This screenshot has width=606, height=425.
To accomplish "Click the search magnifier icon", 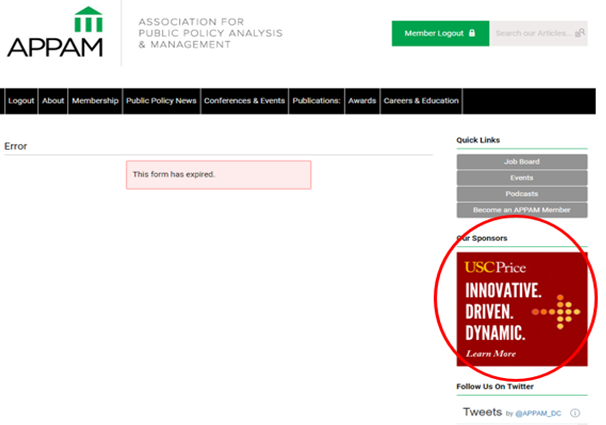I will (x=580, y=33).
